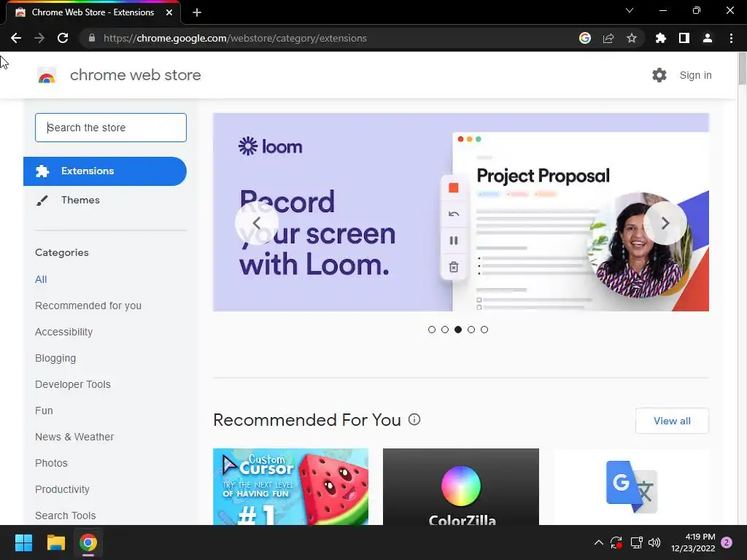Open the Photos category
The height and width of the screenshot is (560, 747).
coord(52,463)
